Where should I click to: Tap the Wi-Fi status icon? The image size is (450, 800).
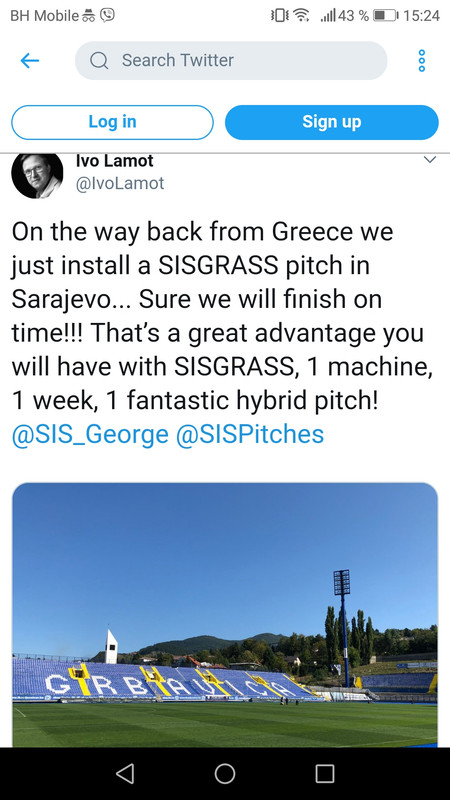(x=302, y=16)
